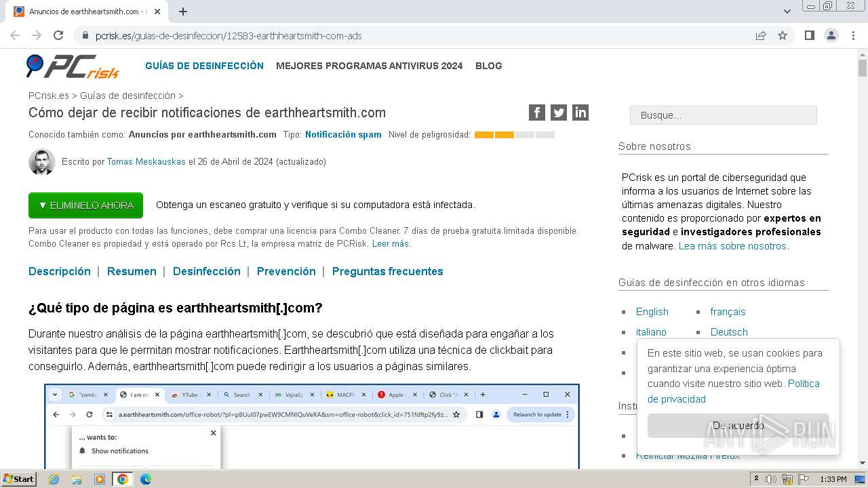
Task: Share the article on LinkedIn
Action: [x=580, y=113]
